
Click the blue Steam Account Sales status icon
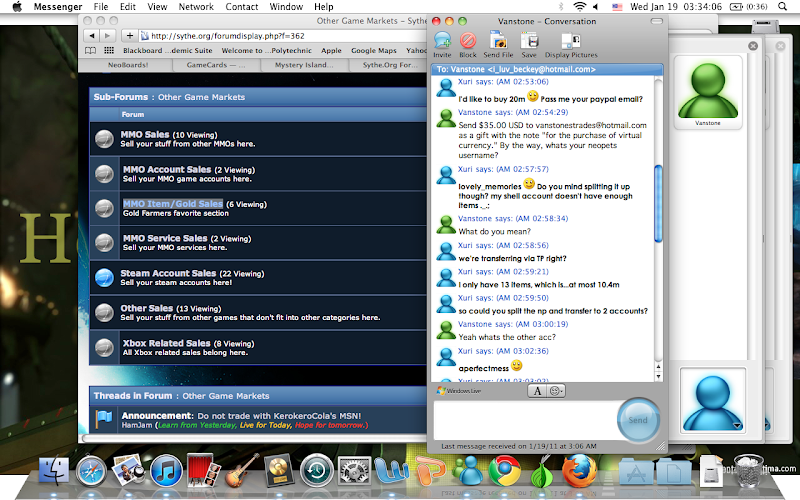(105, 278)
